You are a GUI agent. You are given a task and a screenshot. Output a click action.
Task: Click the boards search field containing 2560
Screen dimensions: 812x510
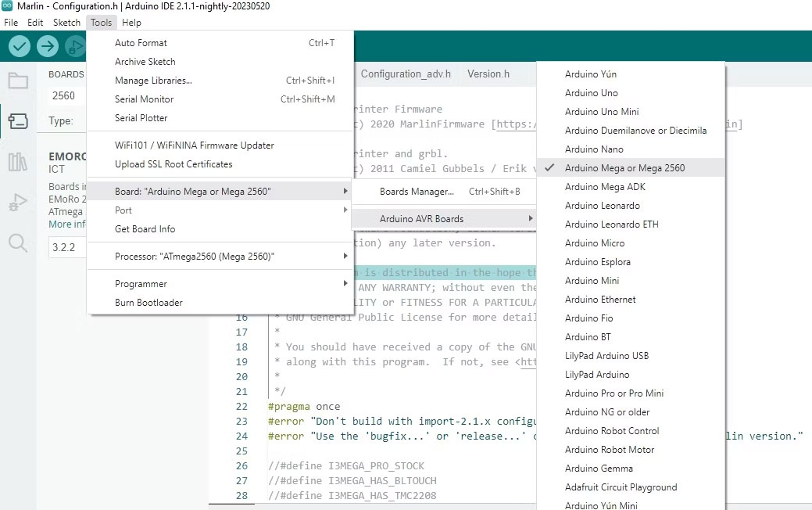pos(66,96)
